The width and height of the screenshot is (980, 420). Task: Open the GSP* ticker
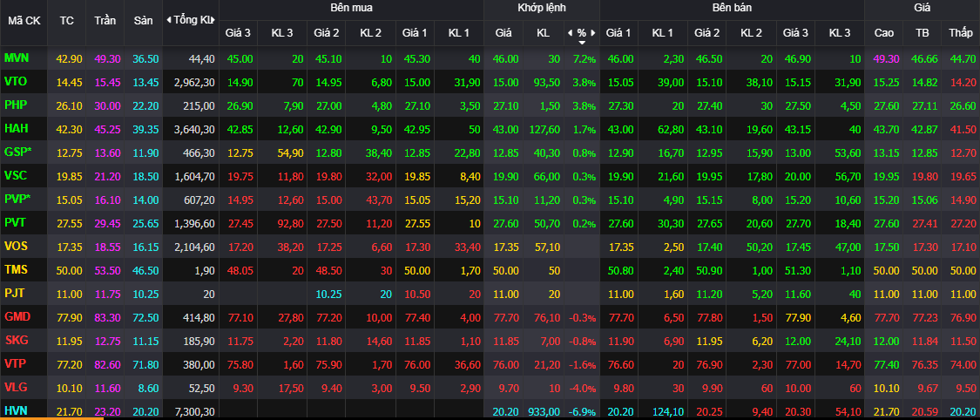(17, 152)
